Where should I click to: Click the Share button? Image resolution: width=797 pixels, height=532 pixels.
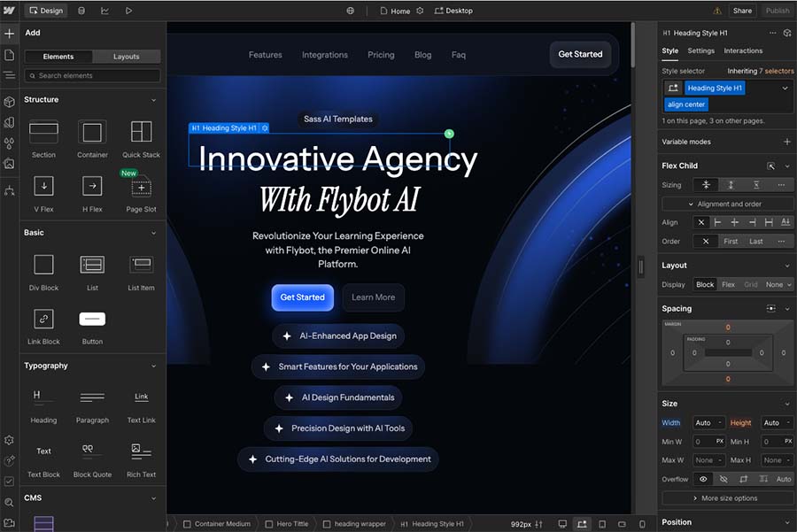pos(742,11)
